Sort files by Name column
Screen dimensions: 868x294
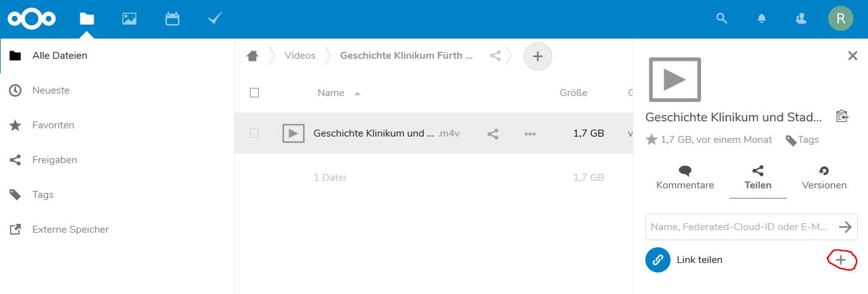331,93
